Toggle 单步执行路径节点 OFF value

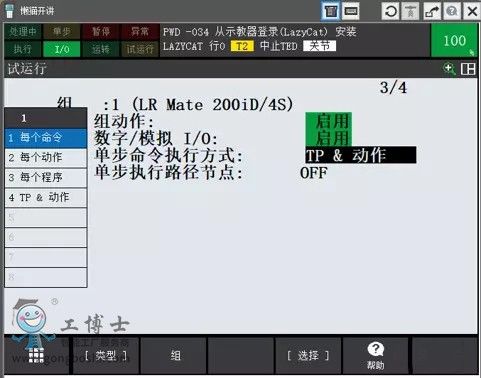pyautogui.click(x=314, y=173)
